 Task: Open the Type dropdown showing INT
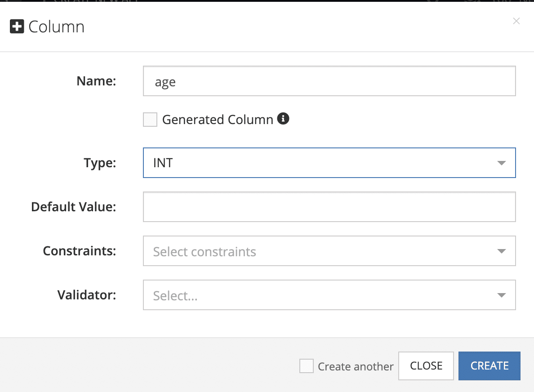(x=329, y=163)
